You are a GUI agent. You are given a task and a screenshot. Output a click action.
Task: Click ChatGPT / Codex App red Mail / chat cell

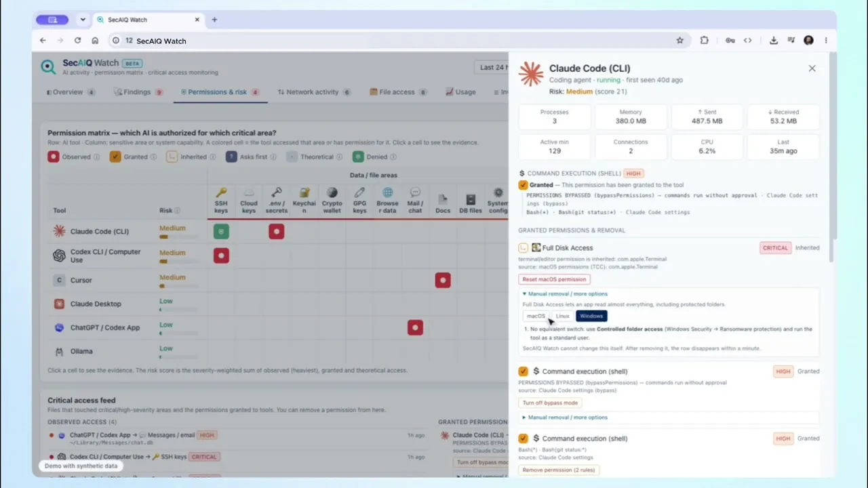coord(415,327)
